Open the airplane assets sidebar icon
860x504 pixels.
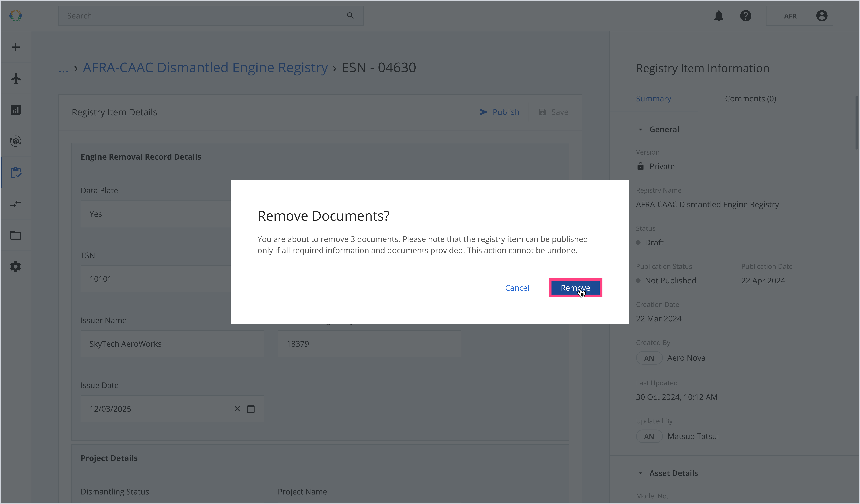tap(16, 79)
